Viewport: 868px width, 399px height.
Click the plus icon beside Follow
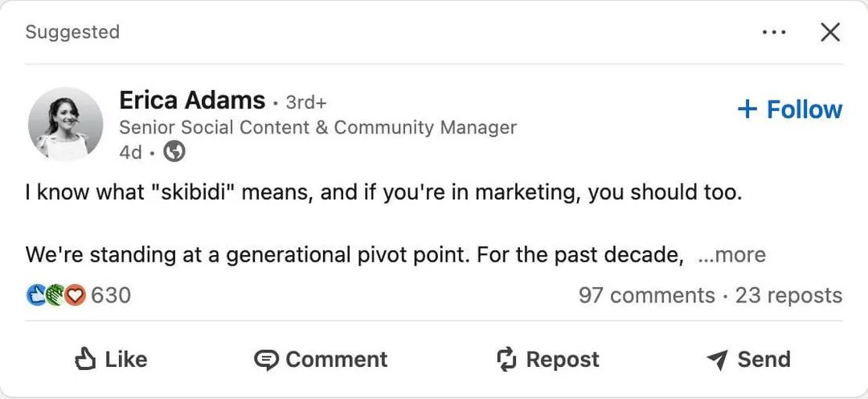pos(747,109)
